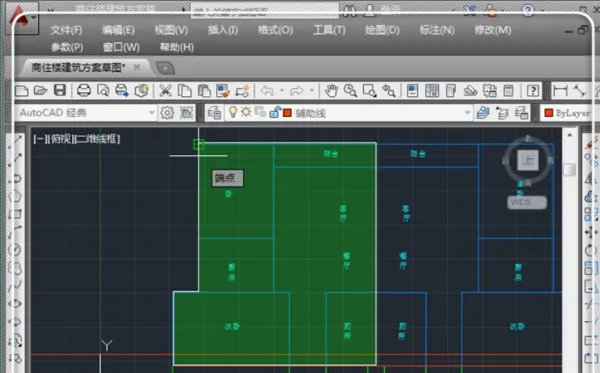Open the 工具(T) menu
This screenshot has width=600, height=373.
tap(329, 30)
